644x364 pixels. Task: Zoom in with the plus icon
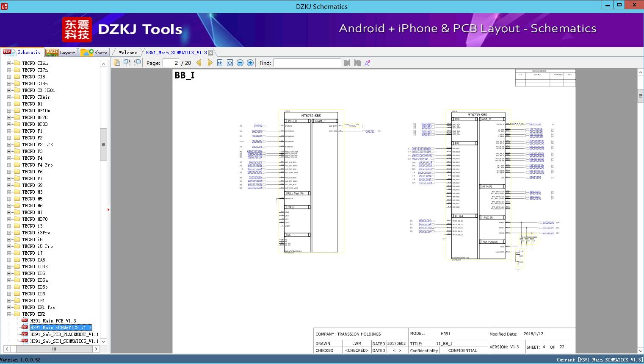coord(250,63)
